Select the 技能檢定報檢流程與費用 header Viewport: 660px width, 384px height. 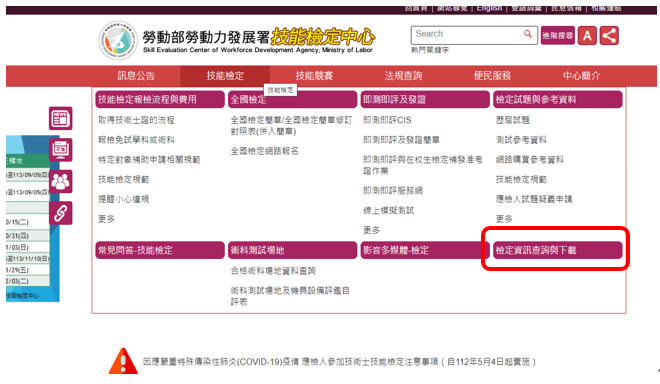coord(160,100)
